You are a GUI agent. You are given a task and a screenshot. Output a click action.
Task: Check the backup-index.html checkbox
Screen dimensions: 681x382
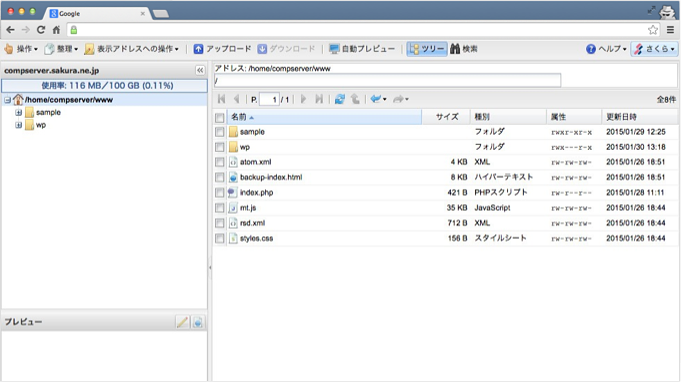click(x=220, y=178)
